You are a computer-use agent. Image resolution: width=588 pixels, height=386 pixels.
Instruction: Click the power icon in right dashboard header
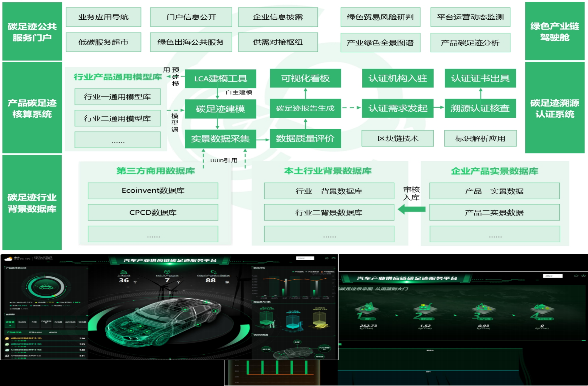(x=583, y=276)
